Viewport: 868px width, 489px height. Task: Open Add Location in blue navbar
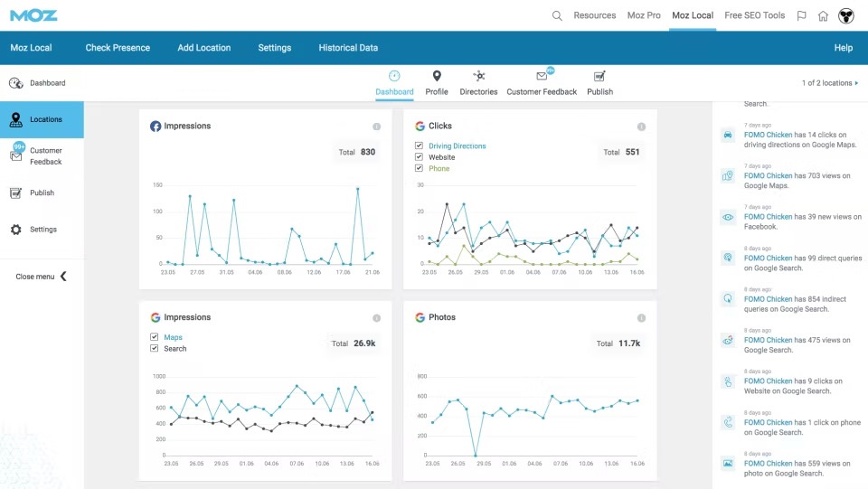pos(203,48)
